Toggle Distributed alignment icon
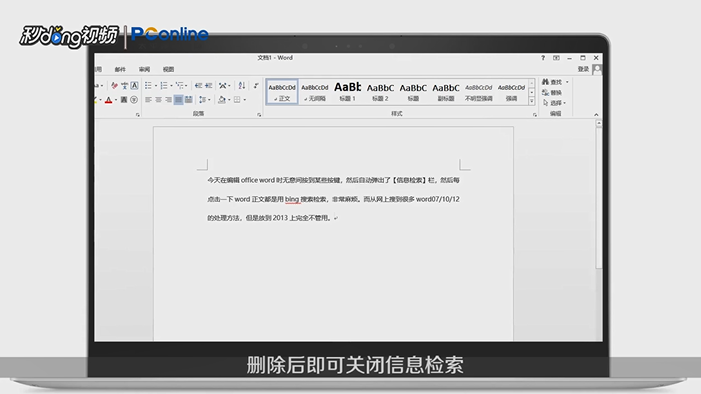701x394 pixels. [x=188, y=100]
